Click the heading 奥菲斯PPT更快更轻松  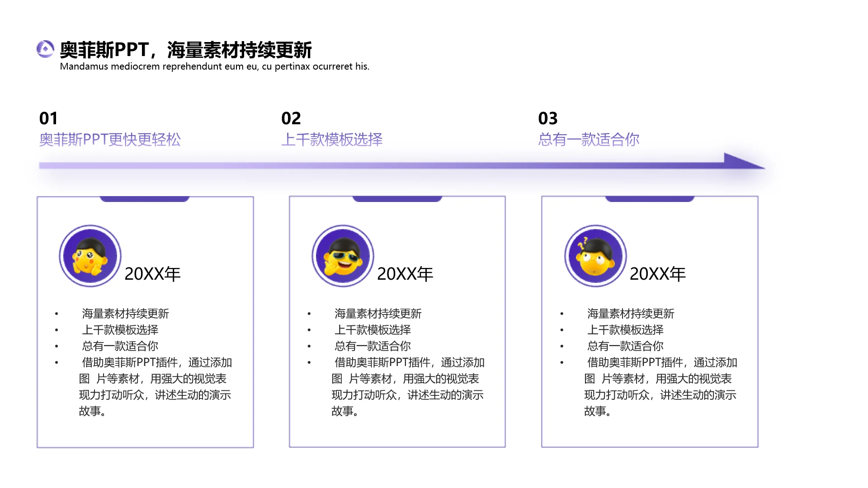tap(110, 139)
